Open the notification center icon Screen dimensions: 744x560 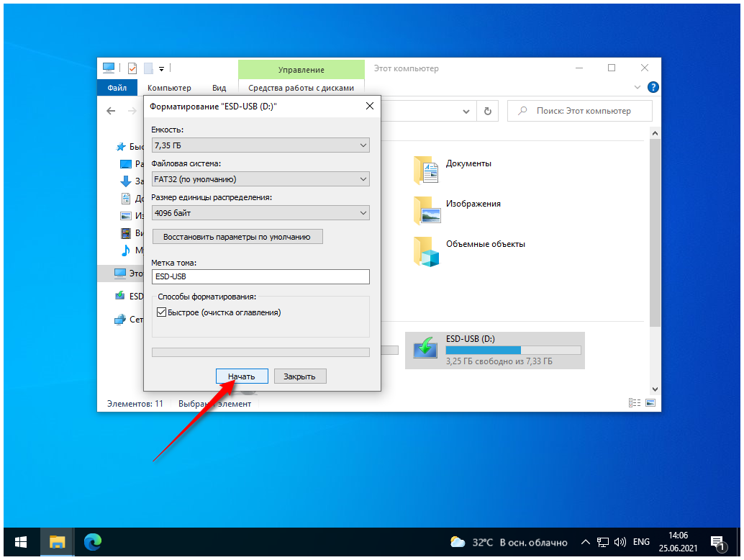pyautogui.click(x=718, y=543)
